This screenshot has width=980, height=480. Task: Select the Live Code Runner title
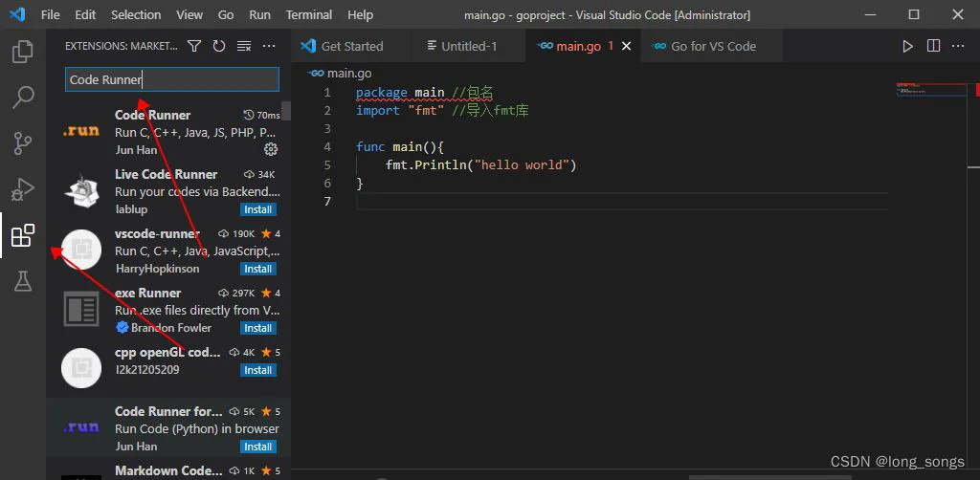point(167,174)
